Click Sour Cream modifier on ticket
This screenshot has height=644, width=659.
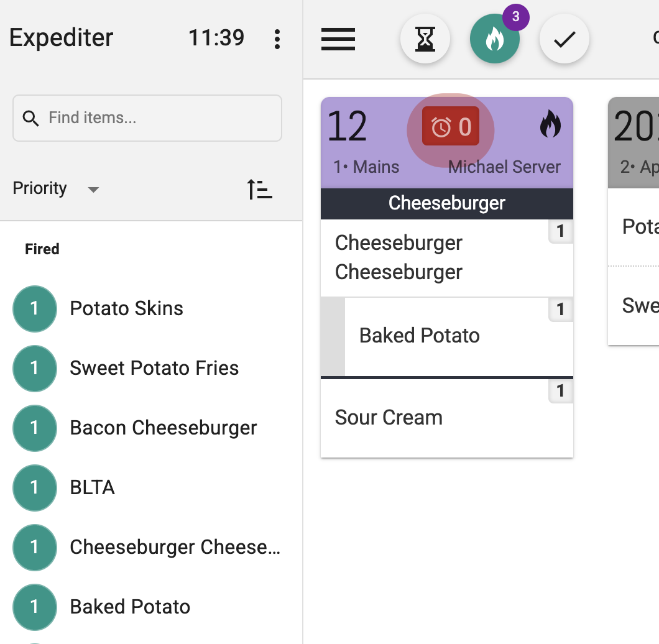[389, 418]
